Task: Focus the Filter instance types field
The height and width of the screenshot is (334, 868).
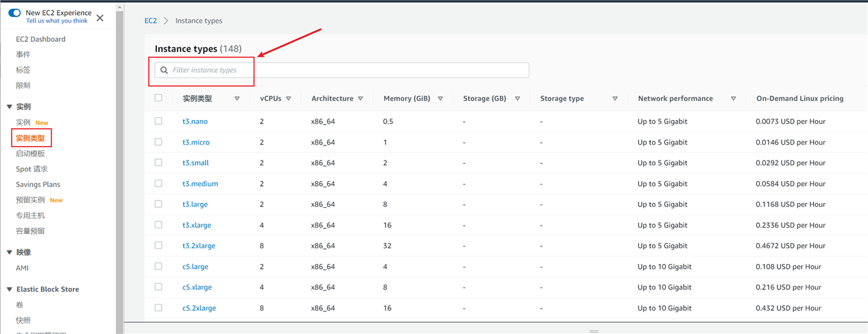Action: tap(342, 70)
